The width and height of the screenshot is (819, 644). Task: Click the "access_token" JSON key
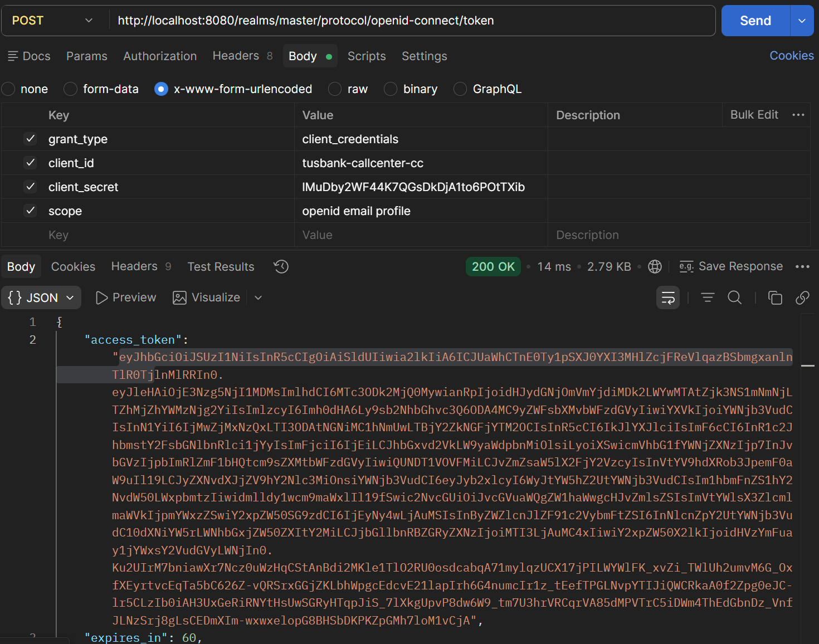pyautogui.click(x=133, y=340)
